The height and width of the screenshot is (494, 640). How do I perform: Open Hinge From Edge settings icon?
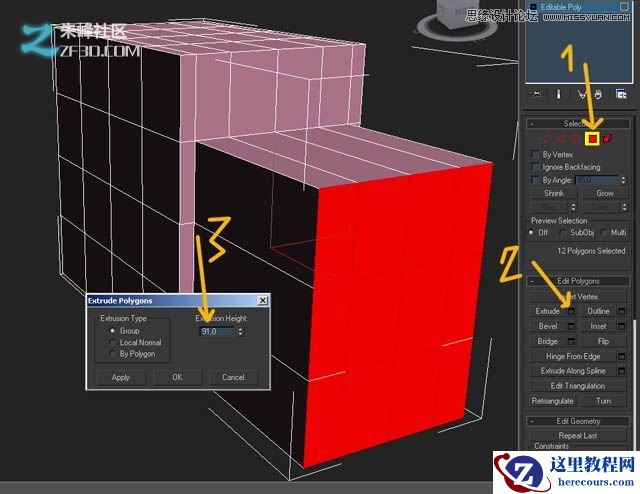[622, 356]
